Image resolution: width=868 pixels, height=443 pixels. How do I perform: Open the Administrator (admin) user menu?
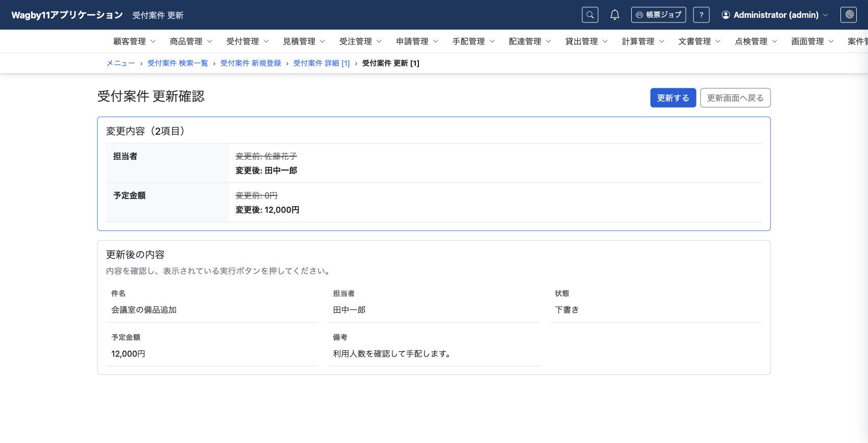(775, 15)
